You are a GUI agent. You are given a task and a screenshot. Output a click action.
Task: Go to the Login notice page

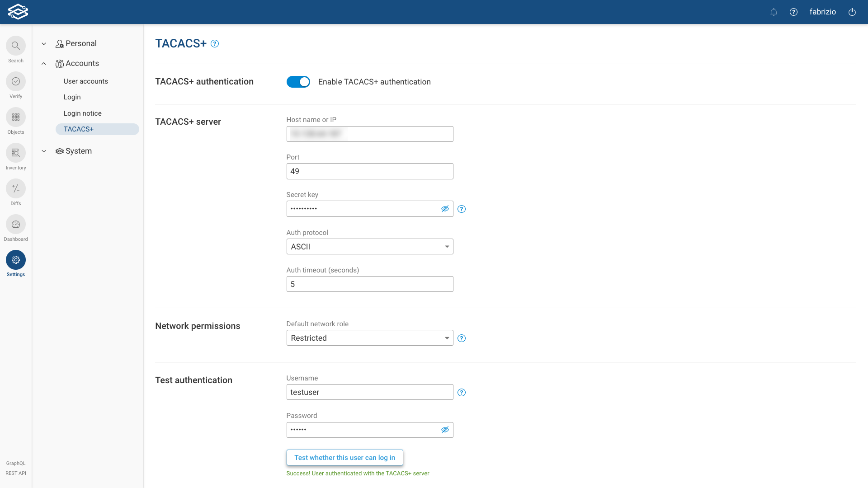[x=82, y=113]
